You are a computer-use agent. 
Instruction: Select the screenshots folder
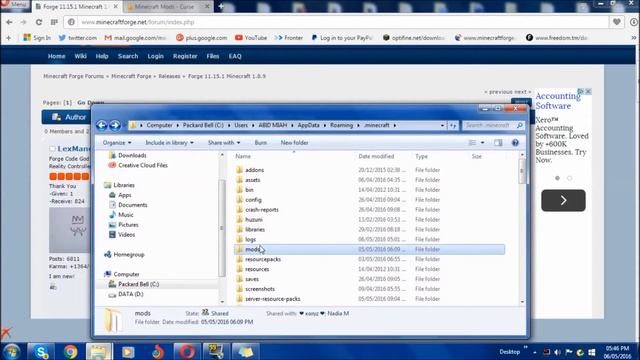(x=260, y=289)
